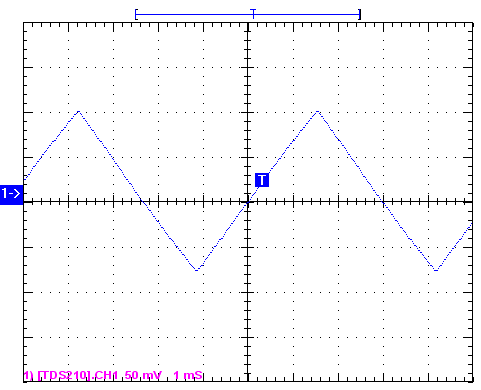481x390 pixels.
Task: Select the left bracket of record view bar
Action: (136, 15)
